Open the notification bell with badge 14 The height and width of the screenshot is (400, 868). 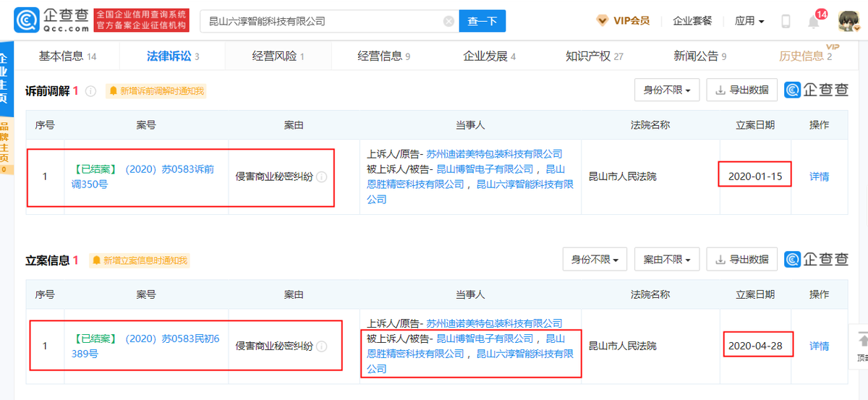[814, 21]
